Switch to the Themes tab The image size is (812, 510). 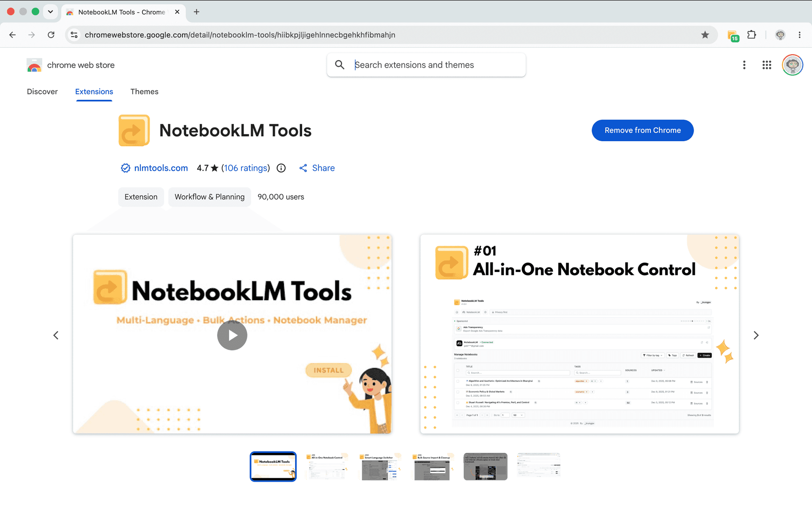point(144,91)
